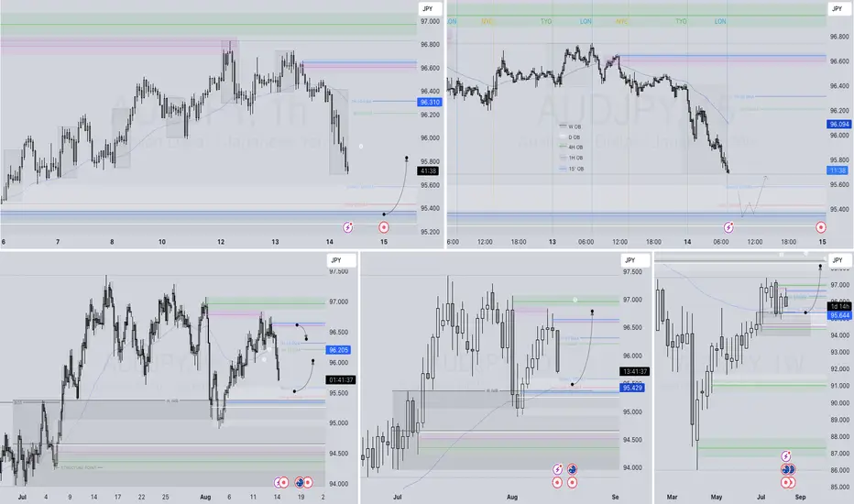Open JPY currency selector on the 41:38 countdown chart
Viewport: 854px width, 504px height.
tap(430, 9)
